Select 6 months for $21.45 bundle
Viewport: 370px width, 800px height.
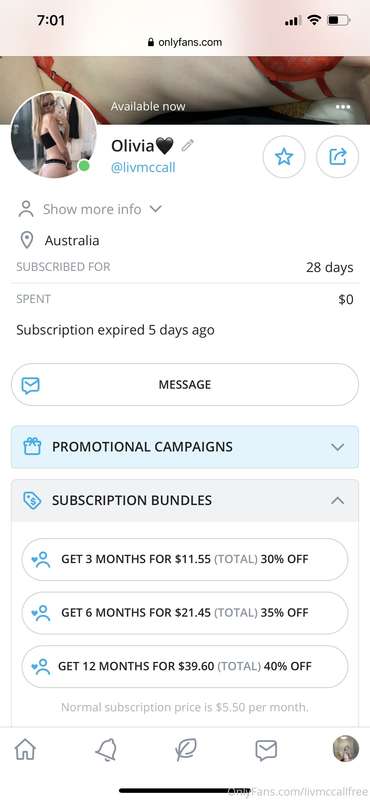coord(185,613)
